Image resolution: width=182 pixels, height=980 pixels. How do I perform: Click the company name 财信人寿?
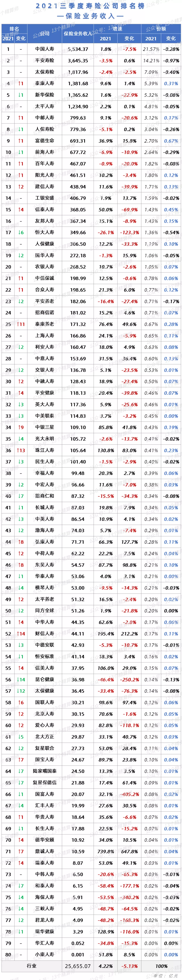(x=45, y=633)
